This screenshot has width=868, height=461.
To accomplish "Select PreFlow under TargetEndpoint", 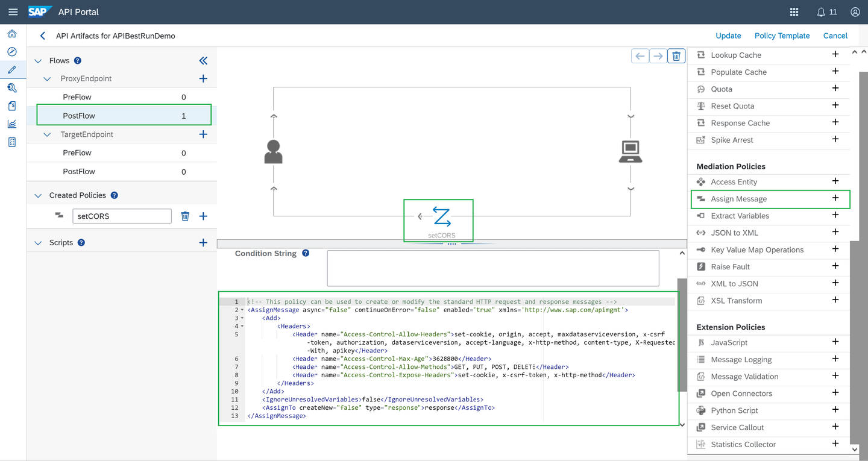I will [x=122, y=153].
